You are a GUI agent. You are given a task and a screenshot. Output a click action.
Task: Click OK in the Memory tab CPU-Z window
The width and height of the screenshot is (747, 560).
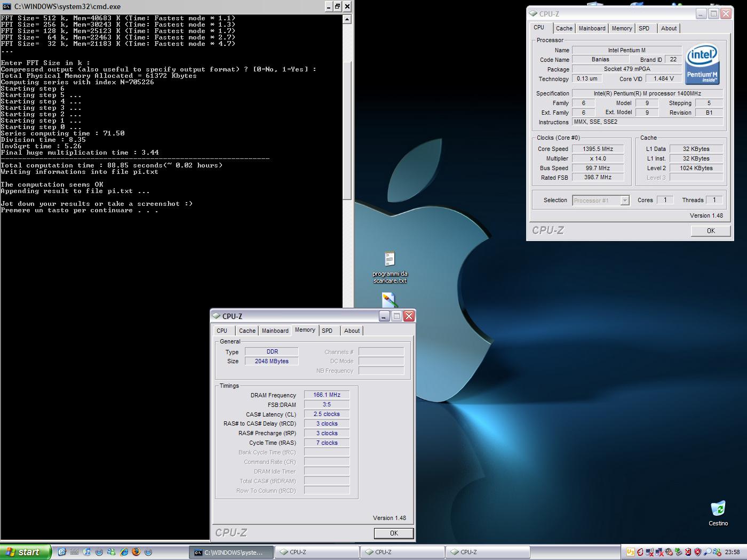click(x=394, y=533)
